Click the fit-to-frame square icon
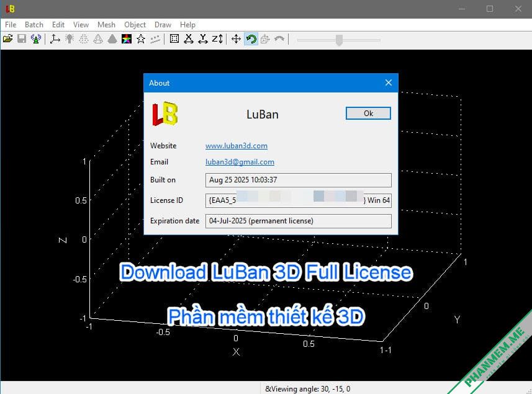This screenshot has height=394, width=532. [174, 39]
